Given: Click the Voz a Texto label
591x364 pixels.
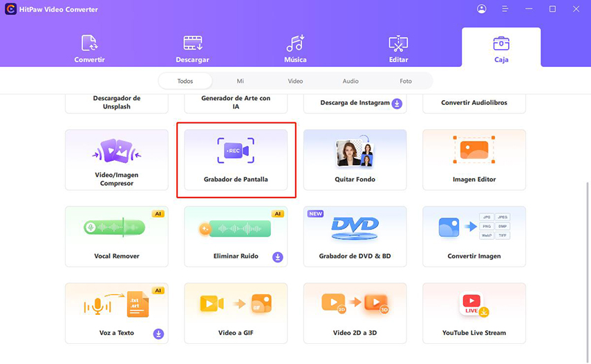Looking at the screenshot, I should tap(117, 333).
